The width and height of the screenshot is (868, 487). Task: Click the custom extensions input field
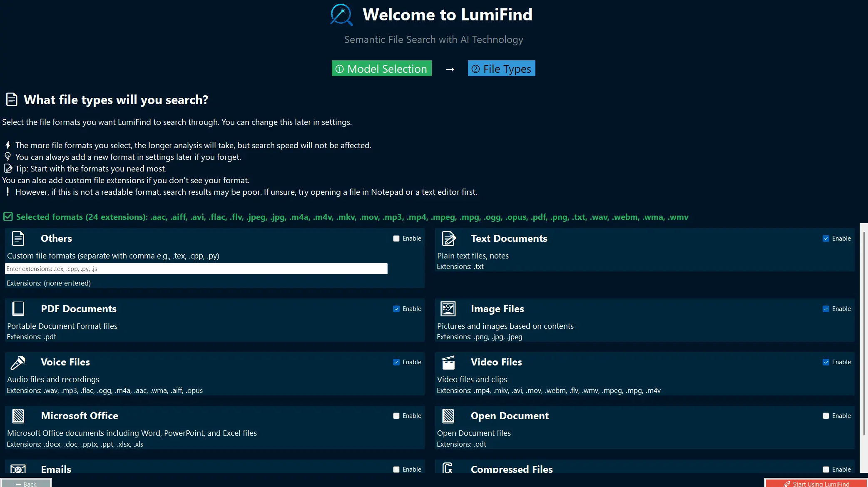click(196, 269)
